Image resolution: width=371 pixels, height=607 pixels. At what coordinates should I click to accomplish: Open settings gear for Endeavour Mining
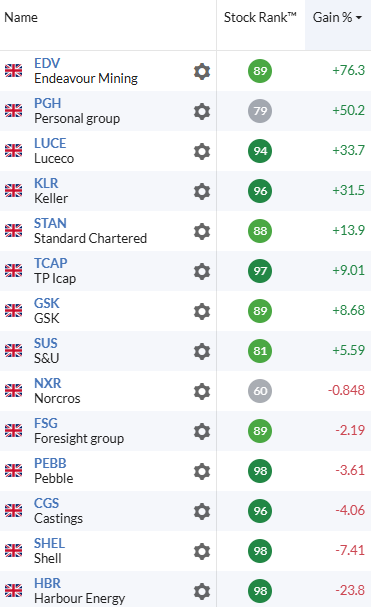pyautogui.click(x=202, y=72)
